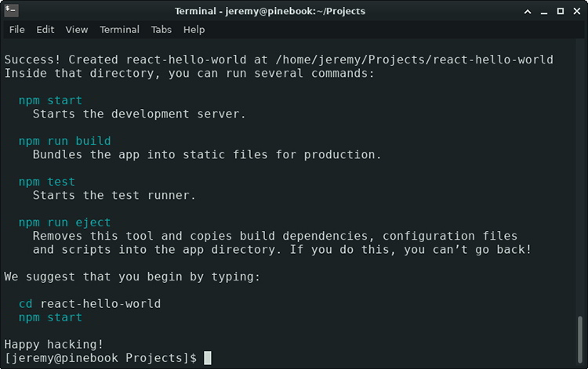
Task: Open the terminal window menu icon in title bar
Action: click(11, 11)
